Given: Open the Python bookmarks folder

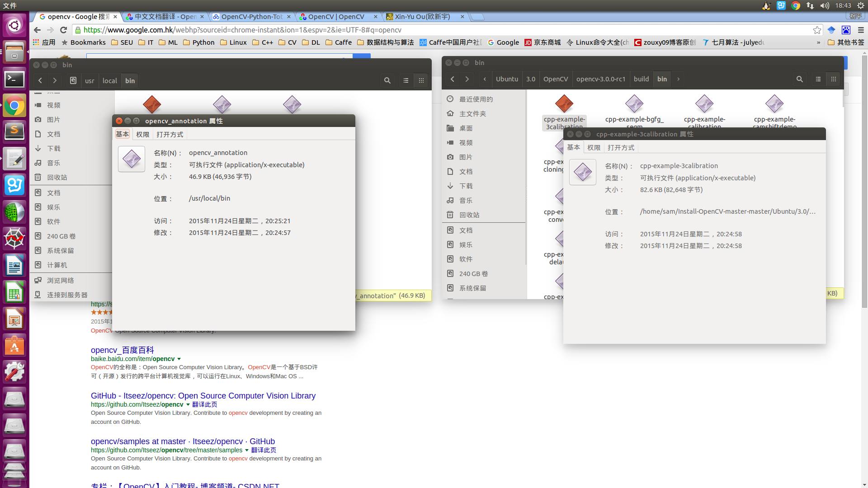Looking at the screenshot, I should tap(199, 42).
